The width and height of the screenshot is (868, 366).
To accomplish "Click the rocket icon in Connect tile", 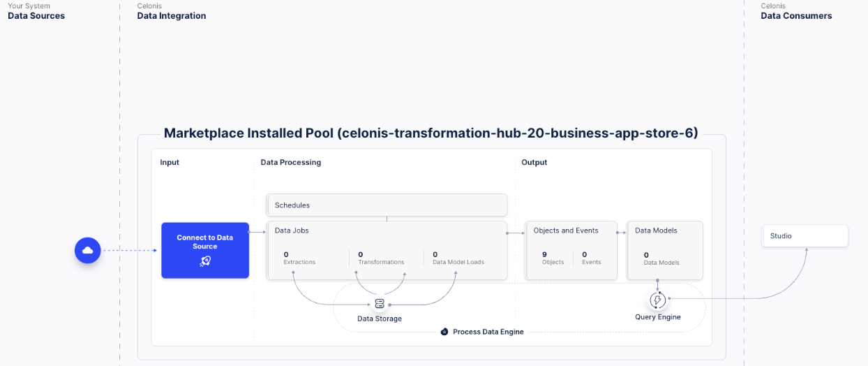I will (205, 261).
